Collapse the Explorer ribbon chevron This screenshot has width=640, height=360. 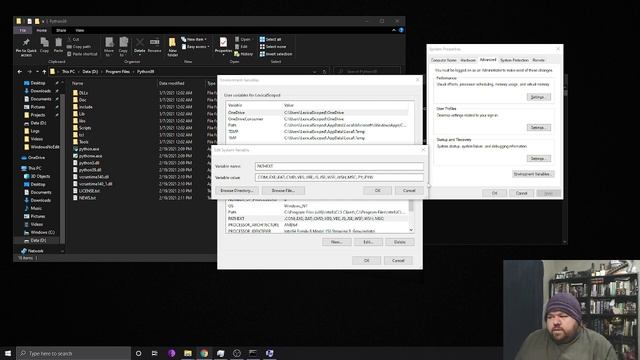pos(394,30)
